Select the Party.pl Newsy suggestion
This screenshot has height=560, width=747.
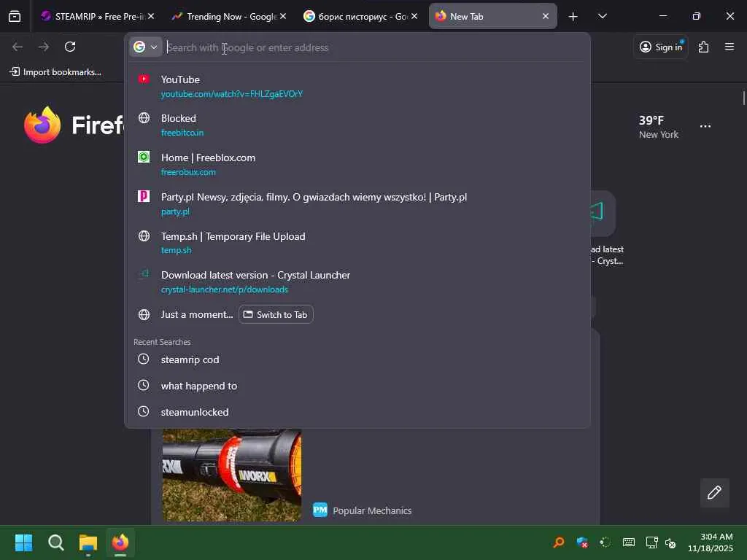[x=357, y=204]
